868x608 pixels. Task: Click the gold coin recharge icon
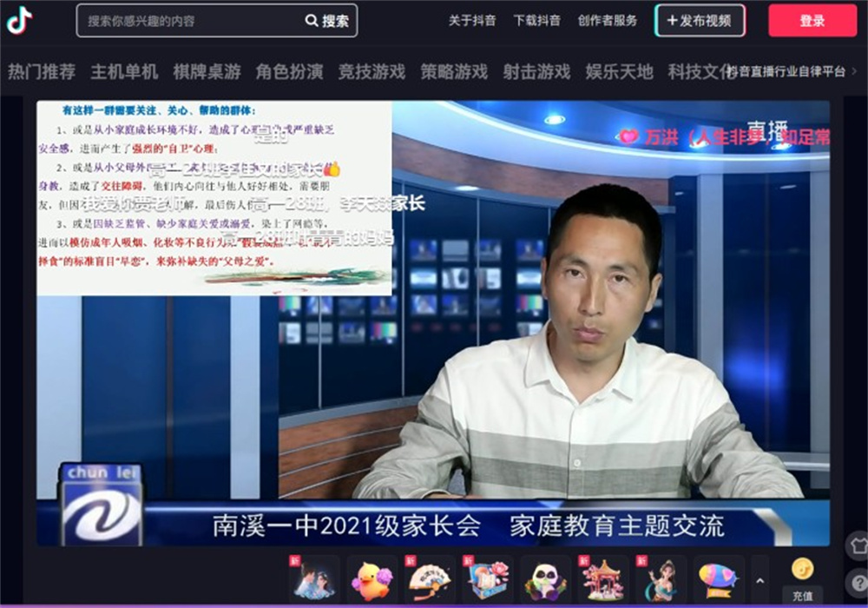pyautogui.click(x=802, y=569)
